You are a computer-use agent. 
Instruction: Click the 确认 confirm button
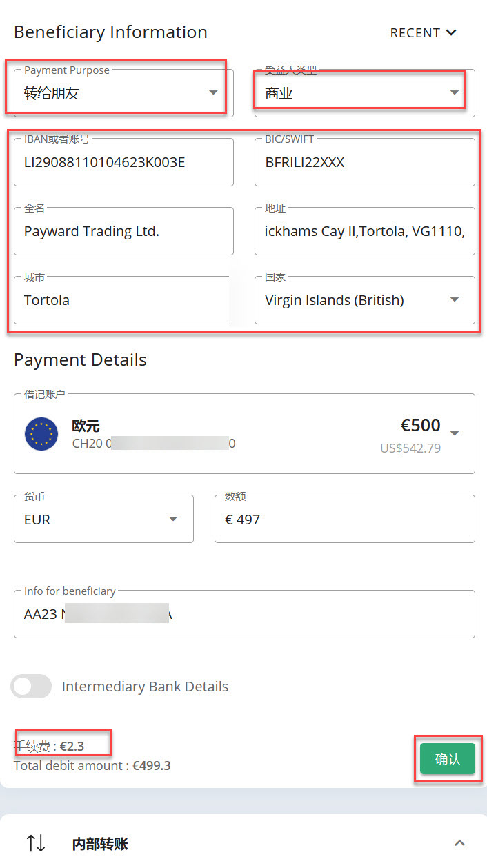tap(448, 759)
